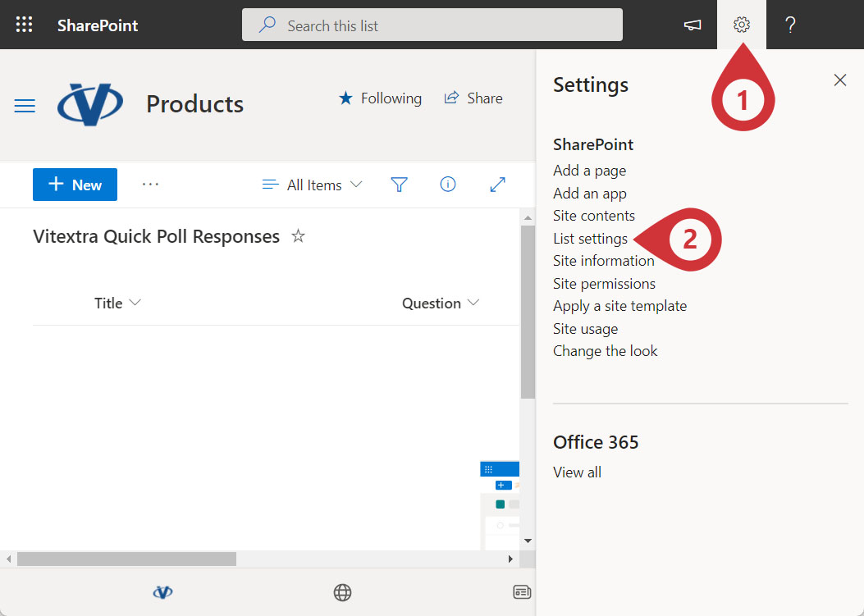Close the Settings panel
Screen dimensions: 864x616
839,80
